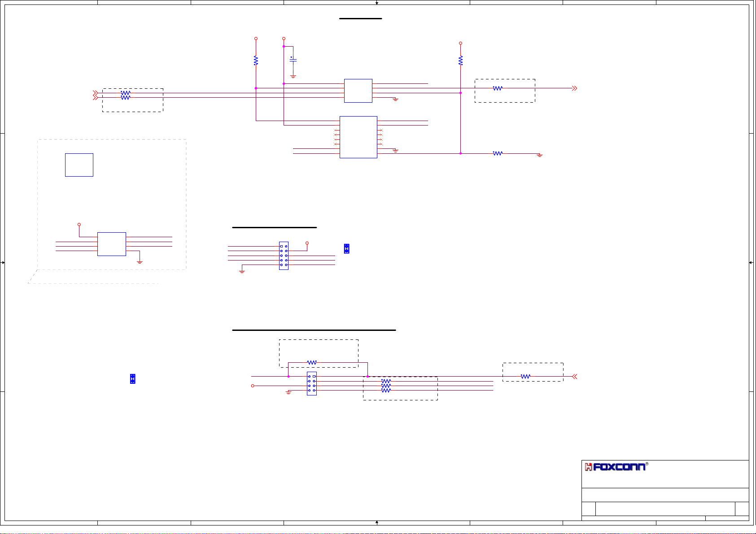Select the pull-up resistor on the right vertical net
This screenshot has height=534, width=756.
coord(460,61)
